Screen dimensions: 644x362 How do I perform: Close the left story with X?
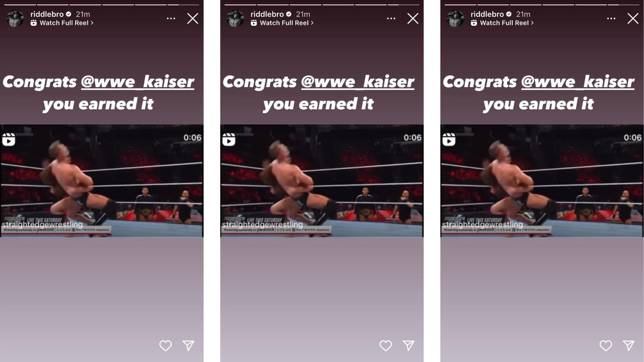pyautogui.click(x=193, y=18)
